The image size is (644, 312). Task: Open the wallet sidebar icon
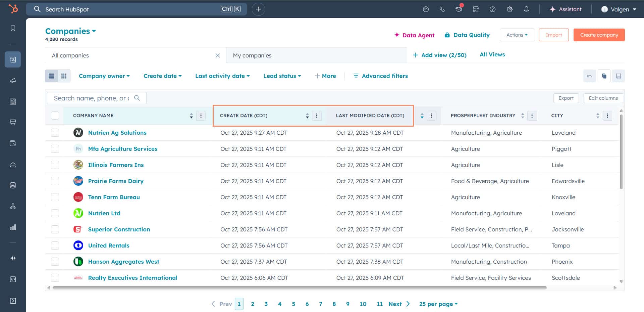coord(13,143)
